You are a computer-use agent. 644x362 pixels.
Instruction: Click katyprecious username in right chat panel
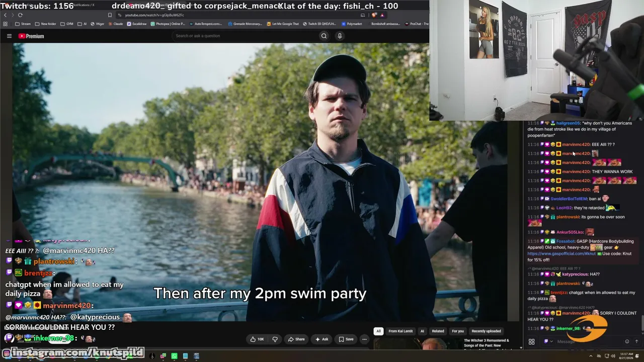576,275
